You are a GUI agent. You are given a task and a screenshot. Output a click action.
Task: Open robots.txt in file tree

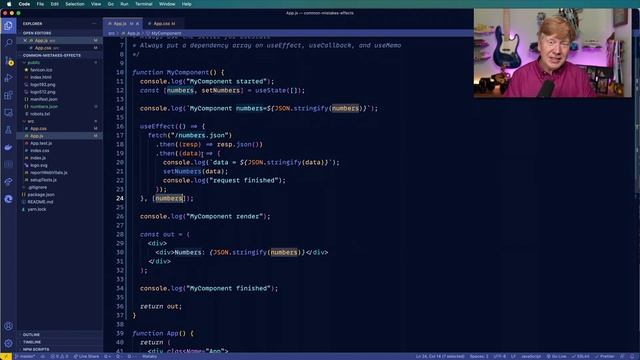point(59,114)
